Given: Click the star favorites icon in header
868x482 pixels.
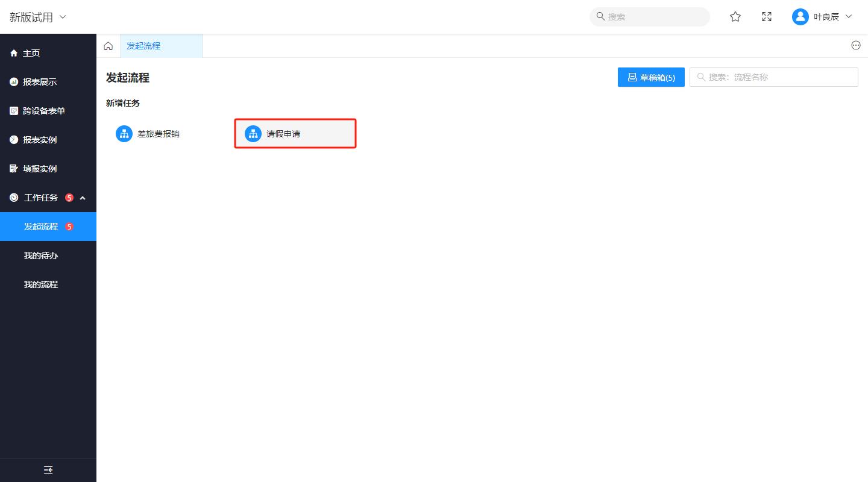Looking at the screenshot, I should tap(735, 17).
